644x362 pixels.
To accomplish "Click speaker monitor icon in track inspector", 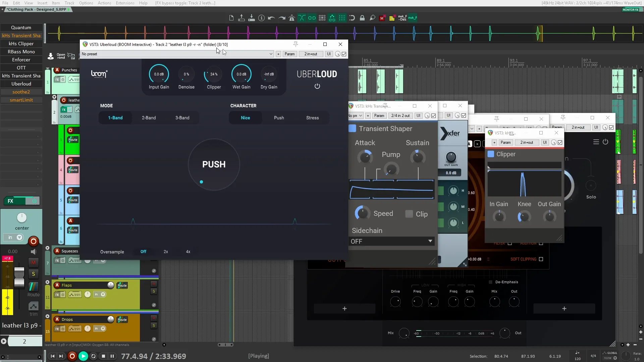I will pos(34,251).
